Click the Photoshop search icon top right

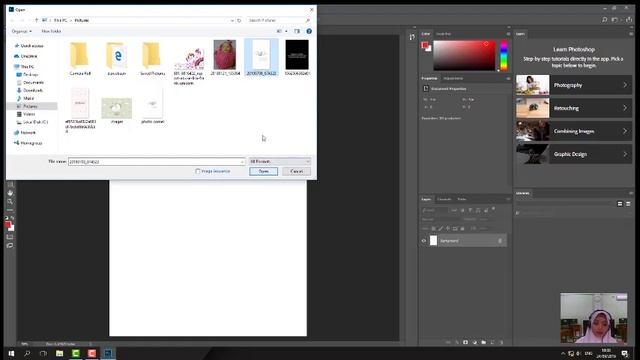(x=604, y=20)
